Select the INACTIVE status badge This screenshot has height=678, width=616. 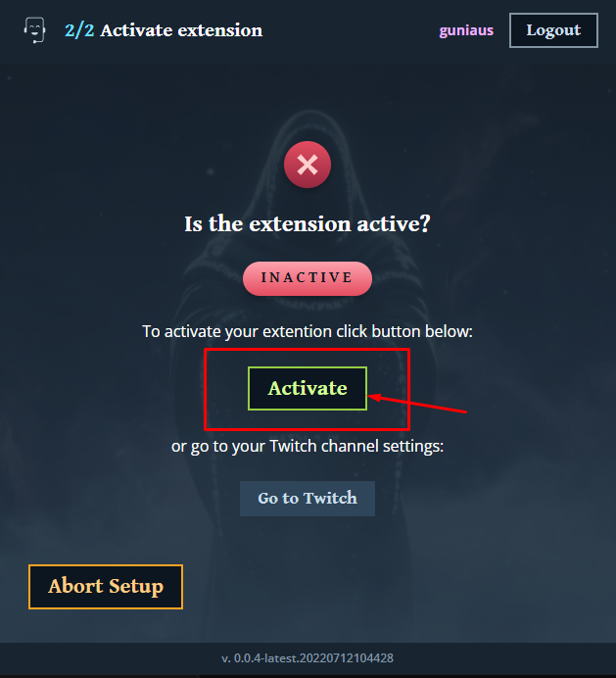coord(308,278)
